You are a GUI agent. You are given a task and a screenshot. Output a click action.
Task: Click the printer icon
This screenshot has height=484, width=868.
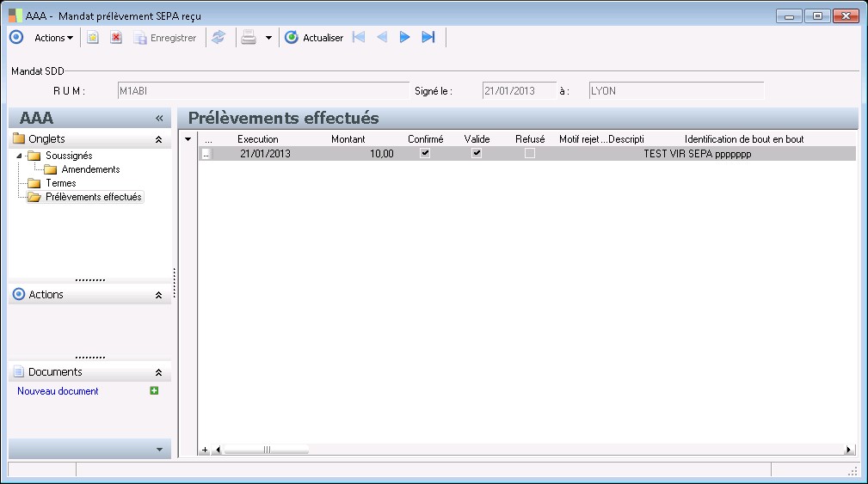pyautogui.click(x=249, y=37)
